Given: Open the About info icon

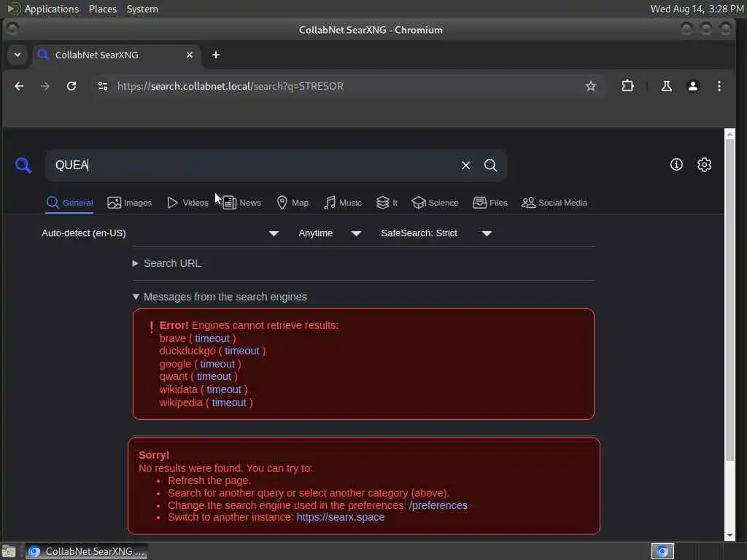Looking at the screenshot, I should click(676, 165).
